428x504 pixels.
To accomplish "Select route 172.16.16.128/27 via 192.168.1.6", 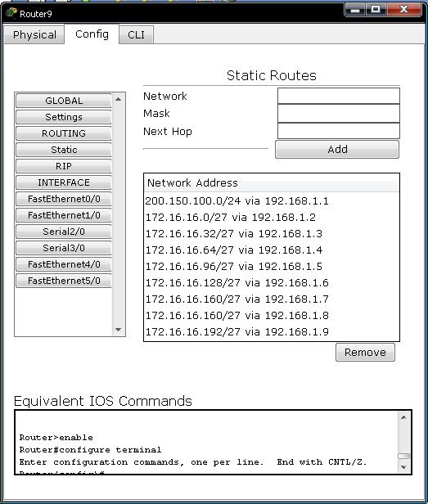I will pyautogui.click(x=272, y=283).
